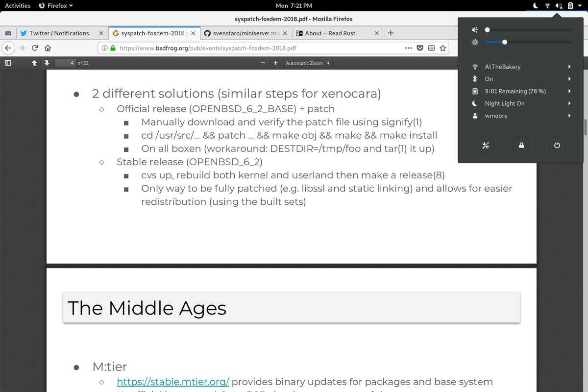Click the 'Official release (OPENBSD_6_2_BASE) + patch' line

coord(225,109)
